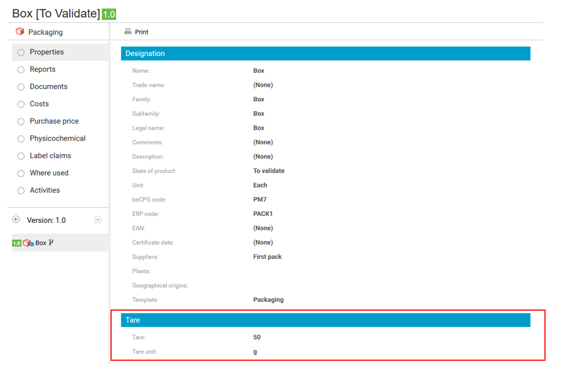Click the First pack supplier value

pyautogui.click(x=267, y=257)
